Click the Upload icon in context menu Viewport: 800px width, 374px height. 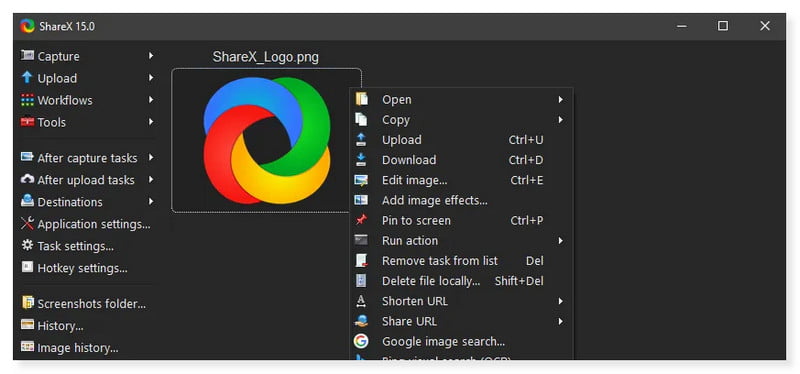361,139
